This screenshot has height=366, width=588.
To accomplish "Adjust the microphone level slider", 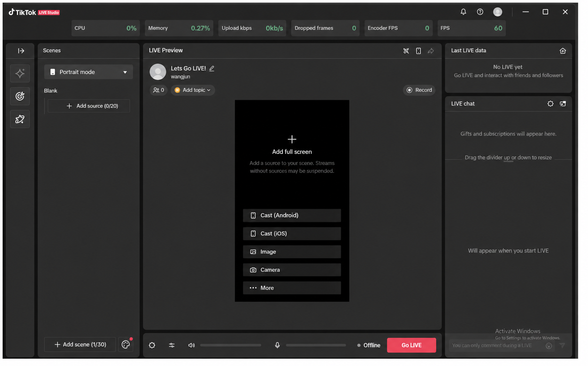I will (316, 345).
